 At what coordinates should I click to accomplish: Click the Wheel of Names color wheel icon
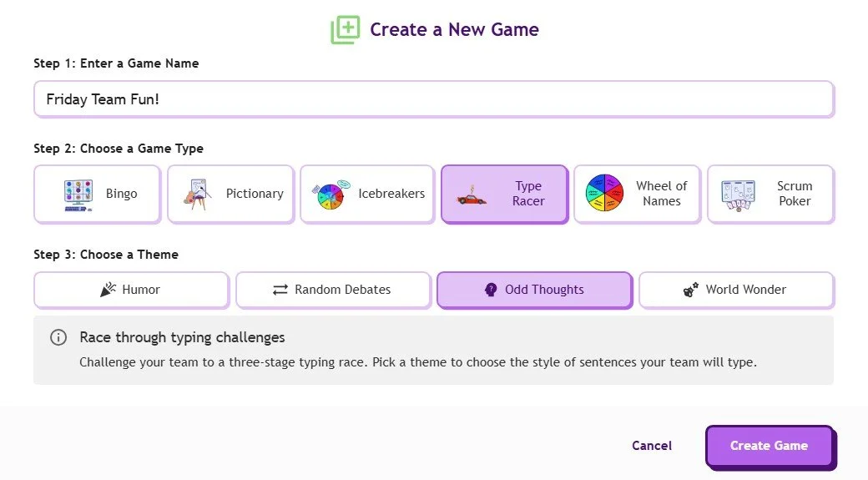coord(604,193)
